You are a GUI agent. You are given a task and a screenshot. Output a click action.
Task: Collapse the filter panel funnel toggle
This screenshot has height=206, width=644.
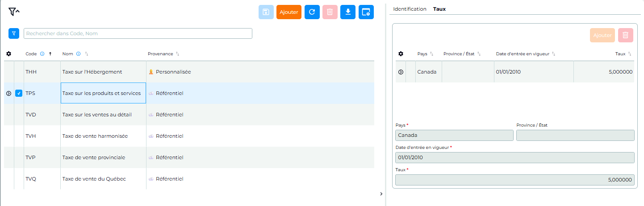click(x=14, y=12)
